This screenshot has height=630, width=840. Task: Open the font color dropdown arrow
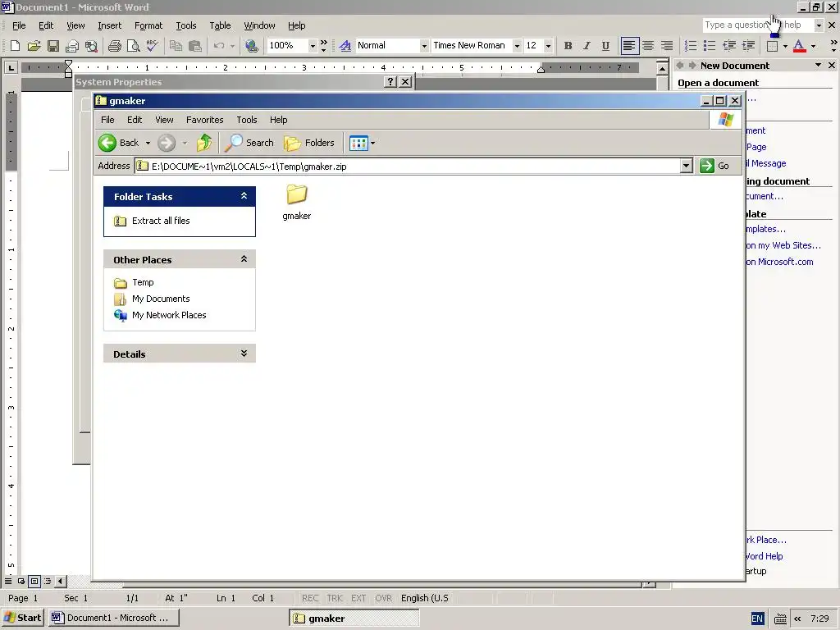[813, 46]
